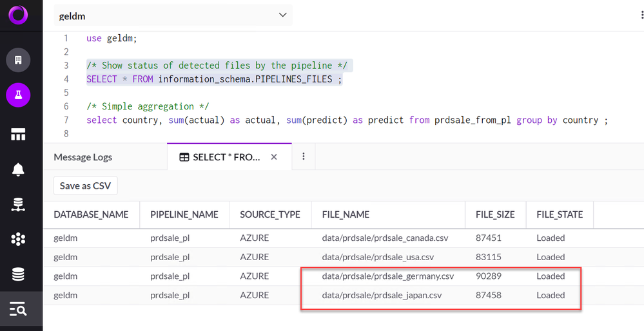Click the purple ring logo icon
Screen dimensions: 644x331
[x=18, y=15]
